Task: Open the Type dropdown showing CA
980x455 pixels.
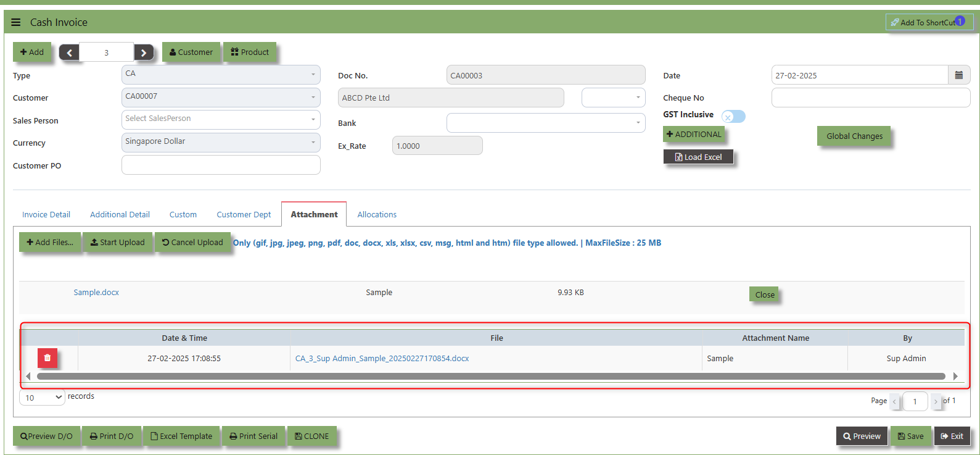Action: (221, 75)
